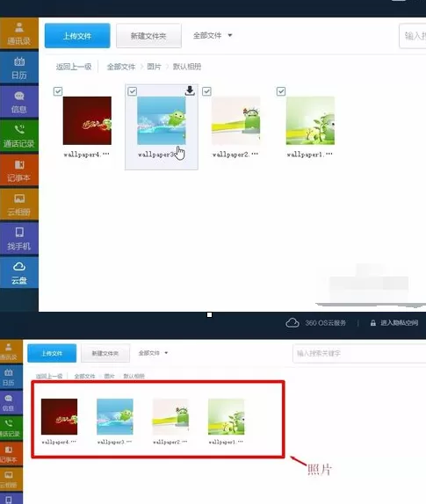Image resolution: width=426 pixels, height=504 pixels.
Task: Click 默认相册 breadcrumb in lower window
Action: tap(134, 376)
